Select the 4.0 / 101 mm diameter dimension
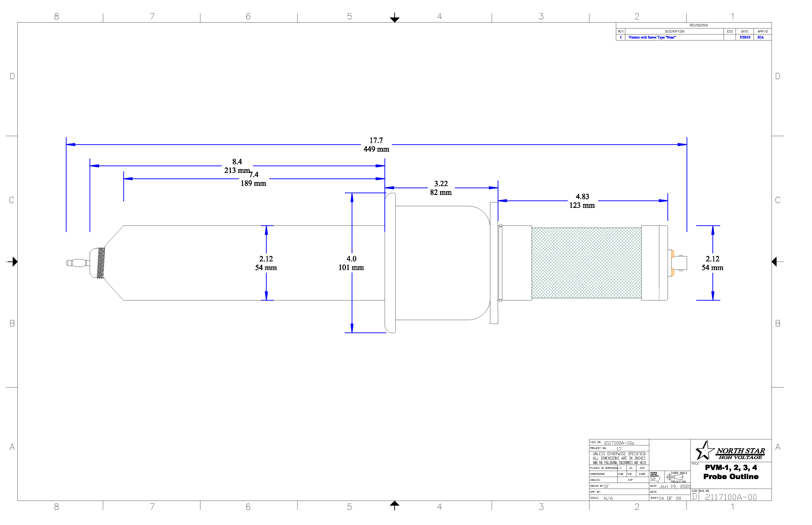The width and height of the screenshot is (812, 525). point(351,263)
